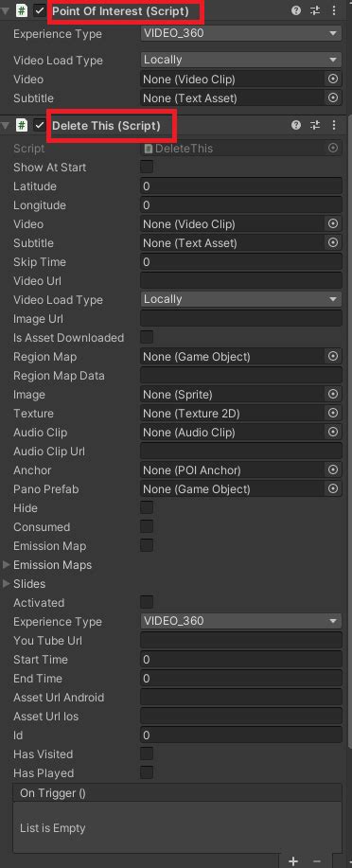Screen dimensions: 352x868
Task: Disable the Point Of Interest component checkbox
Action: click(x=40, y=10)
